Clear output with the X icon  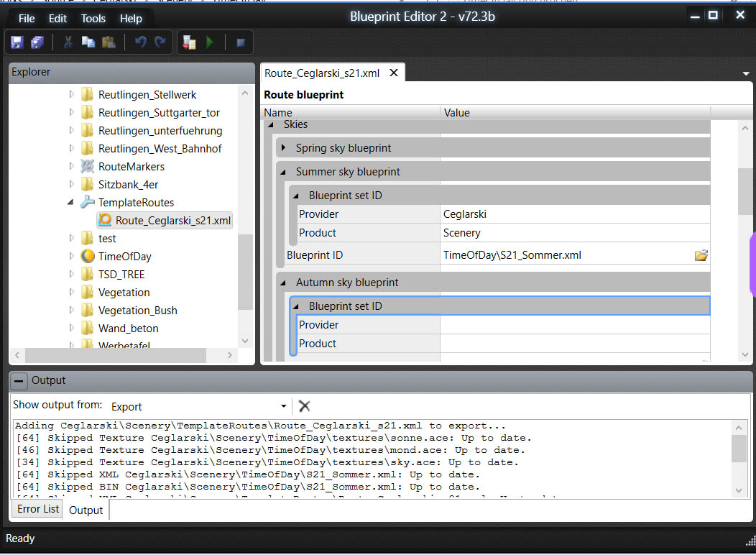(x=305, y=406)
